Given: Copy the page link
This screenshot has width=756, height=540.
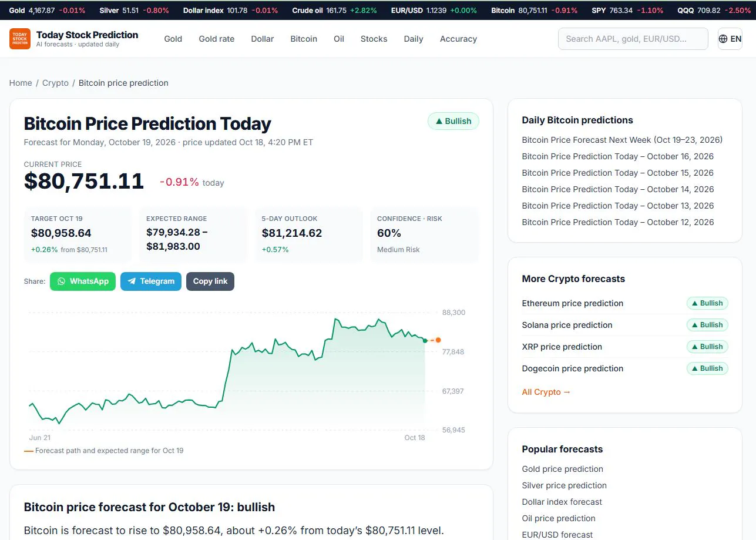Looking at the screenshot, I should [x=210, y=281].
